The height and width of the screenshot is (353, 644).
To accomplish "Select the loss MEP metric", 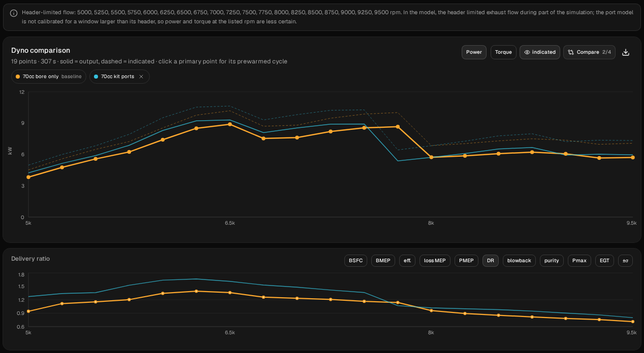I will point(435,261).
